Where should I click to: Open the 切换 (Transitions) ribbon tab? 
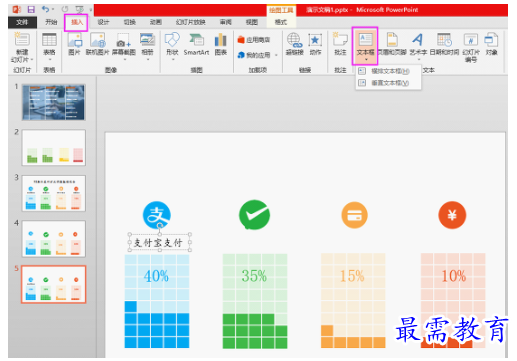[130, 22]
